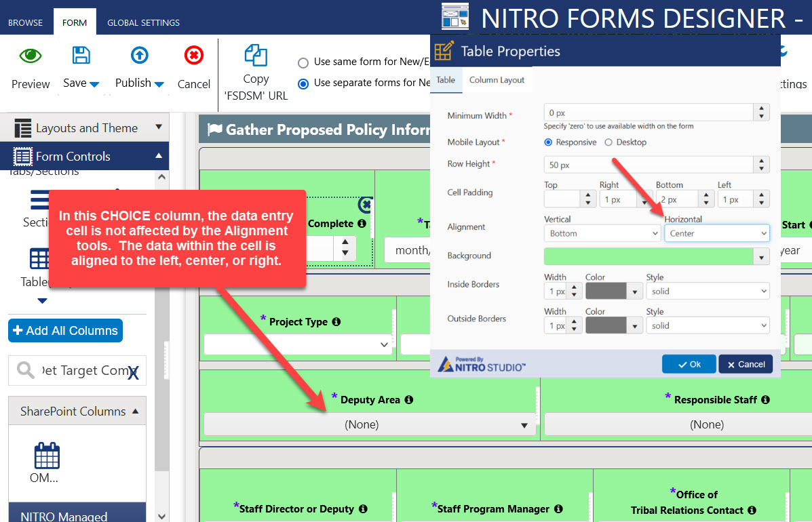
Task: Click the Ok button in Table Properties
Action: (x=689, y=364)
